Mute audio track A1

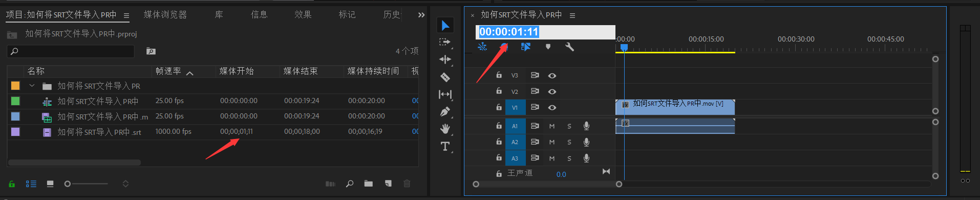tap(552, 126)
